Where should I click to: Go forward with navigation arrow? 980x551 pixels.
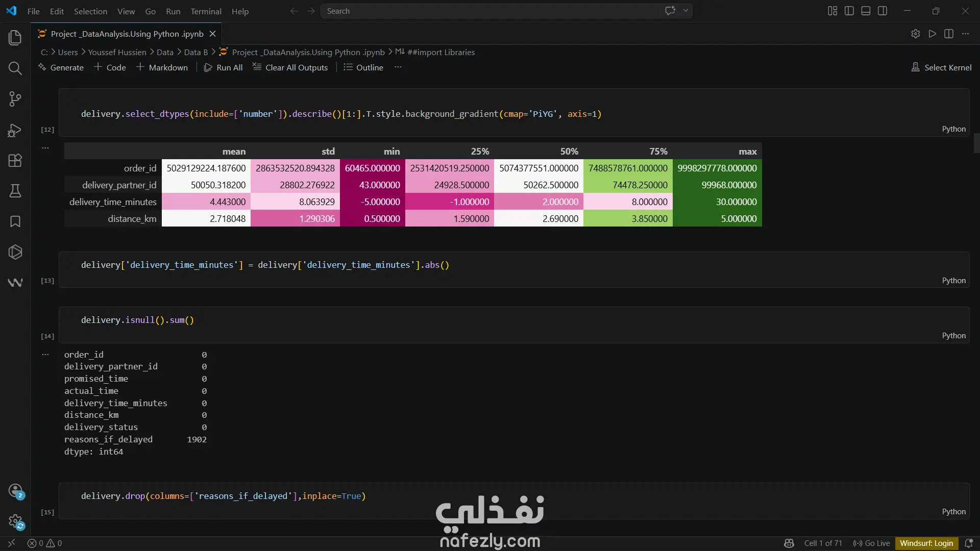click(x=311, y=11)
